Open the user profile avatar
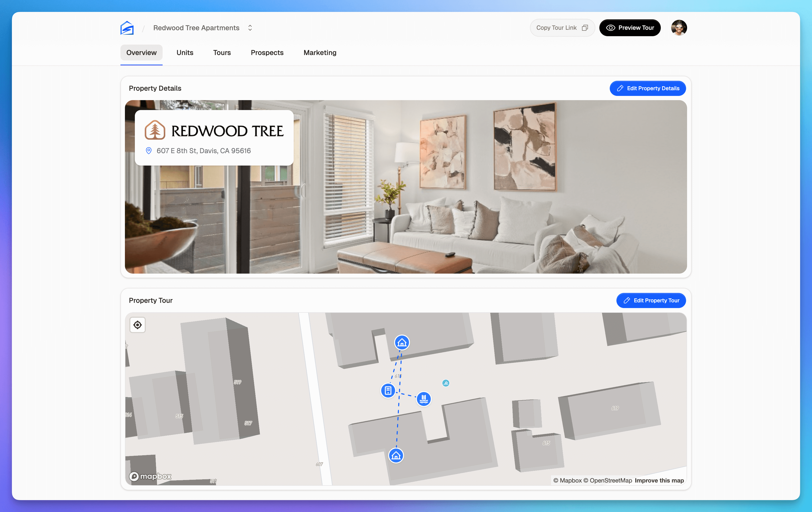This screenshot has width=812, height=512. (x=679, y=28)
